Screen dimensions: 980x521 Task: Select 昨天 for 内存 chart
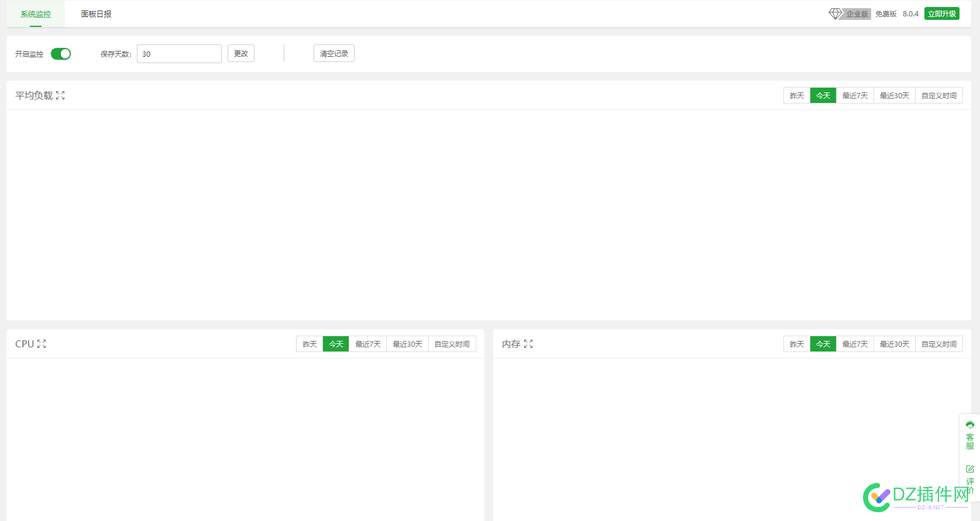tap(797, 344)
